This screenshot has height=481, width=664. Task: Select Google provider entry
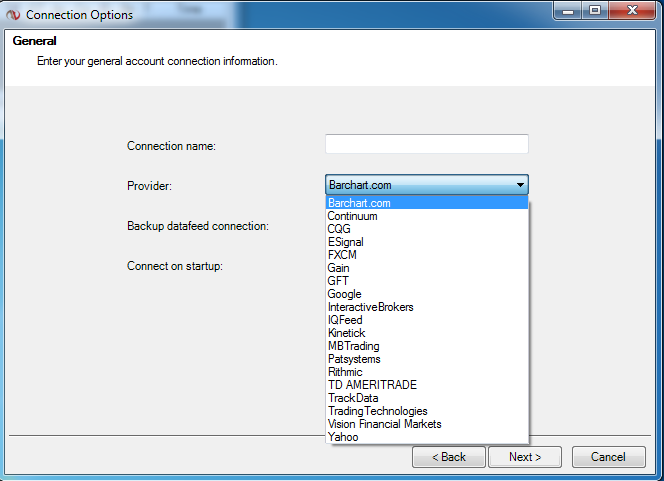pyautogui.click(x=345, y=294)
